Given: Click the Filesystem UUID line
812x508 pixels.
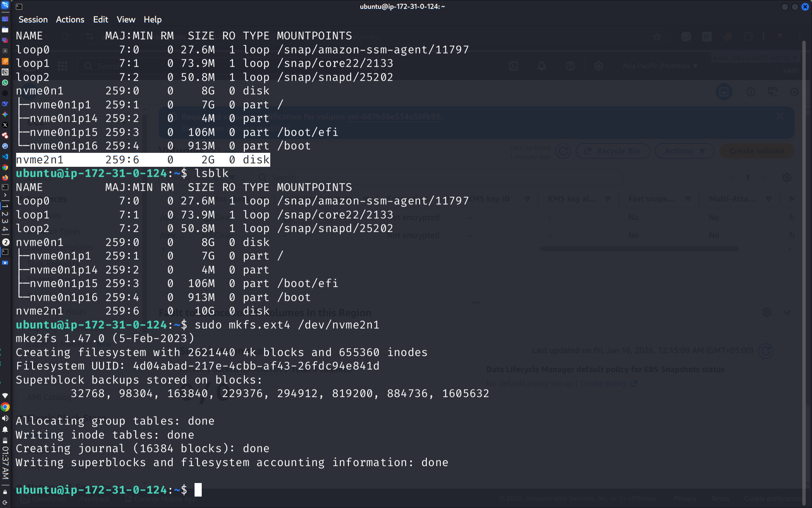Looking at the screenshot, I should click(198, 366).
